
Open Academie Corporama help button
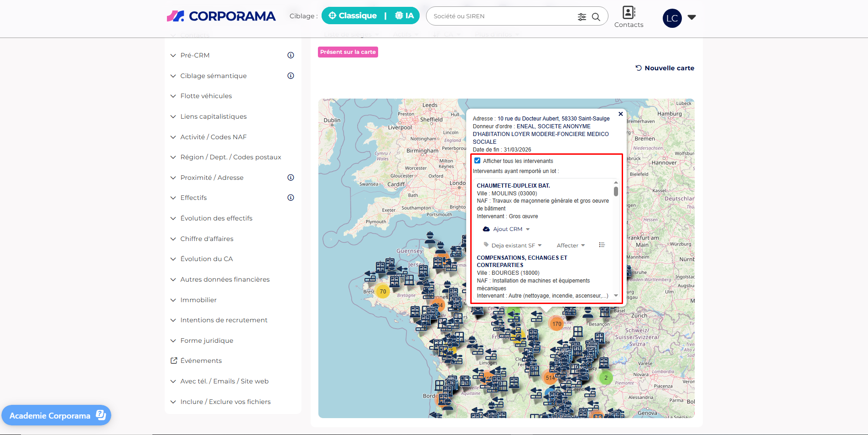tap(56, 415)
